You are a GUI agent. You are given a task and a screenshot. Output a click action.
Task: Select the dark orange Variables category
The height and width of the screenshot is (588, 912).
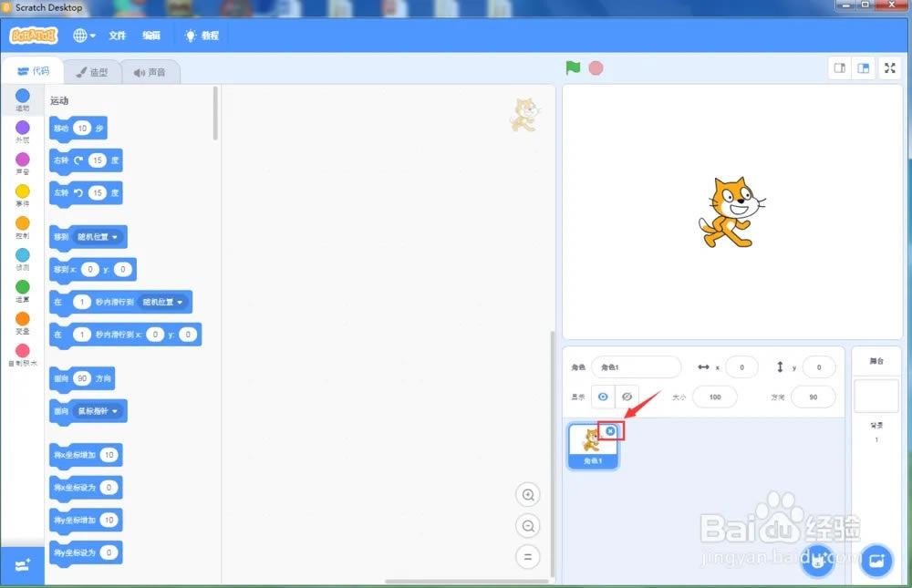click(x=22, y=324)
